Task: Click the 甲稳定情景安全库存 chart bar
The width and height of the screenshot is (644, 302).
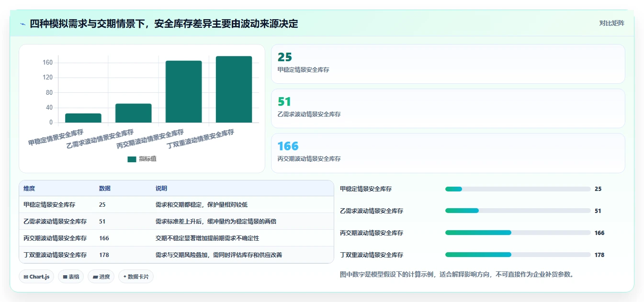Action: [83, 118]
